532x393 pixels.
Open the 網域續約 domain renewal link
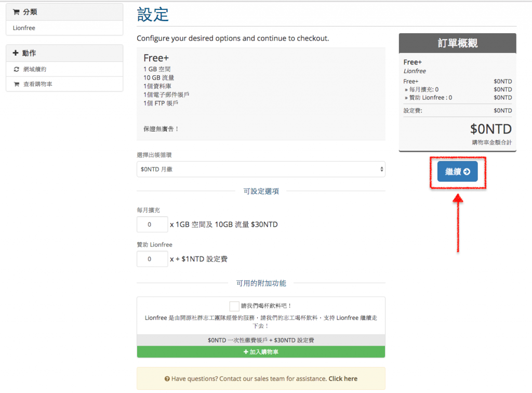click(64, 69)
